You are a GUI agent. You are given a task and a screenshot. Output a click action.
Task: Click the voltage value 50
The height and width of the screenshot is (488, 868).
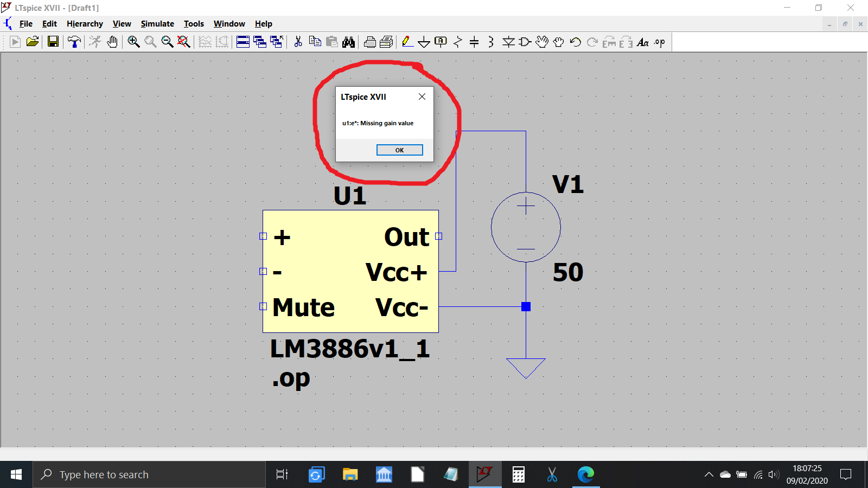(x=568, y=272)
